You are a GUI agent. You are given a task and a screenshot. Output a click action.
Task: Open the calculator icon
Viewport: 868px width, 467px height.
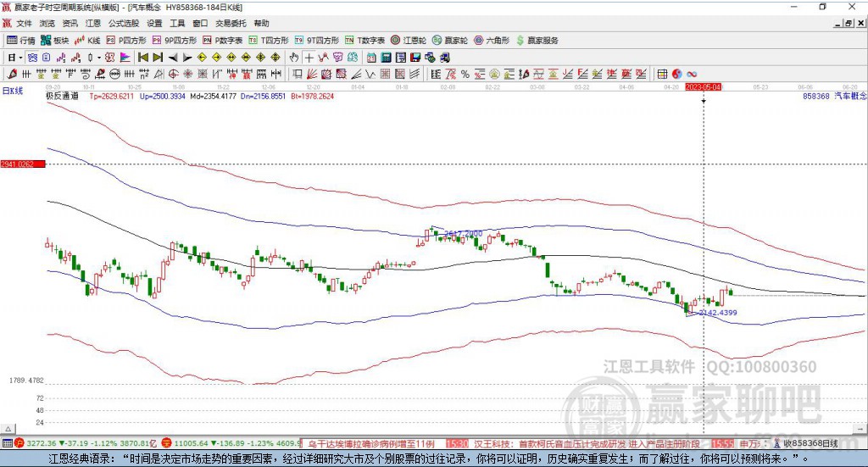coord(387,58)
